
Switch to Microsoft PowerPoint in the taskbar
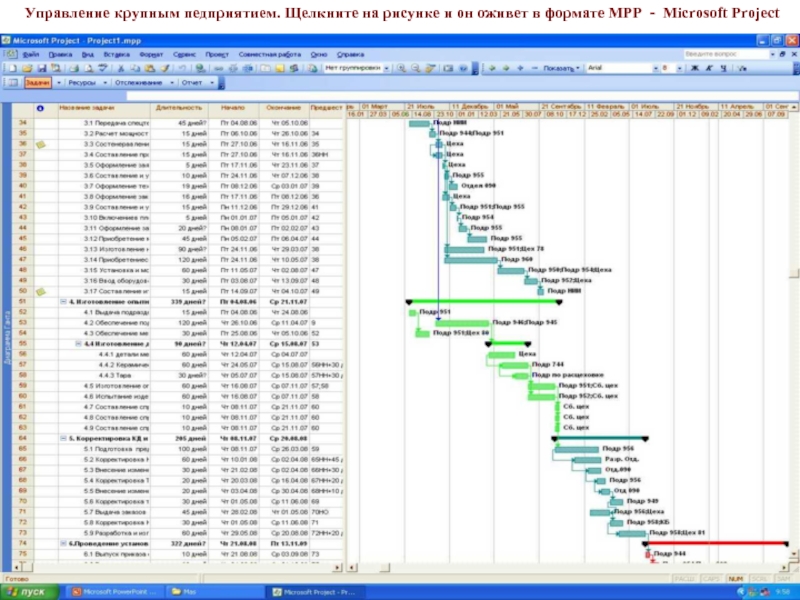114,592
